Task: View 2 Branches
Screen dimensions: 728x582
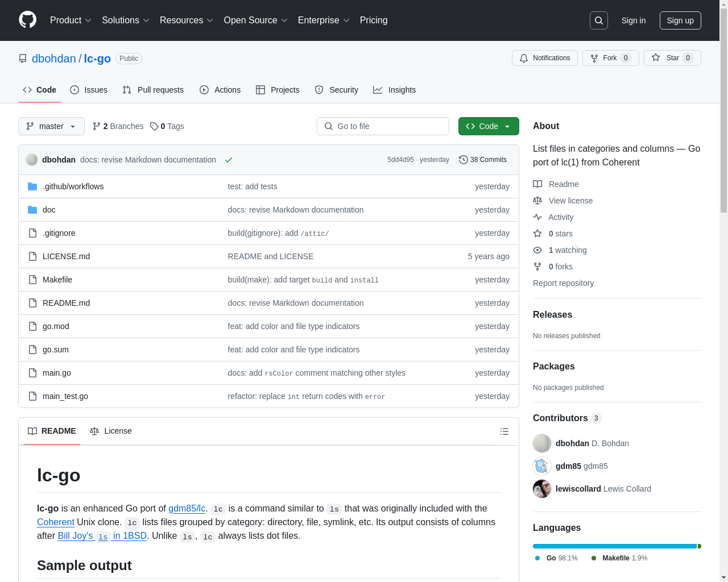Action: (118, 126)
